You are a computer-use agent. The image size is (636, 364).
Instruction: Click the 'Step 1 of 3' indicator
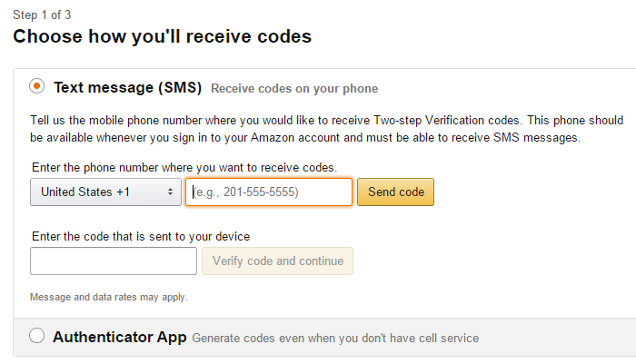(x=42, y=15)
